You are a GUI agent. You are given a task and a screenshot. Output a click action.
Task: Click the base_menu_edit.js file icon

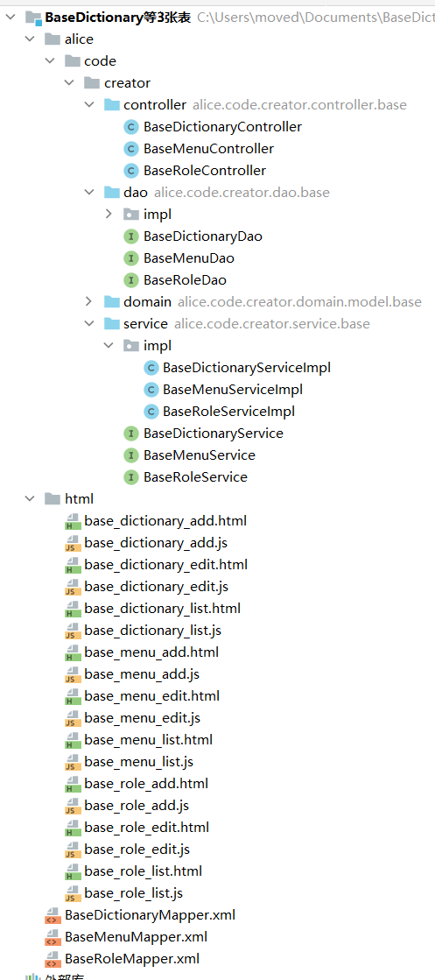coord(73,717)
